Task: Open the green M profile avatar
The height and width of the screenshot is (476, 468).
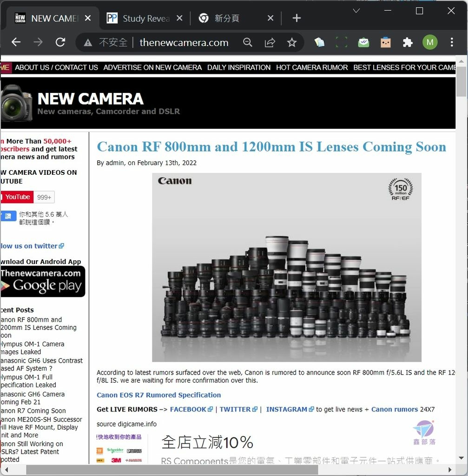Action: [x=430, y=42]
